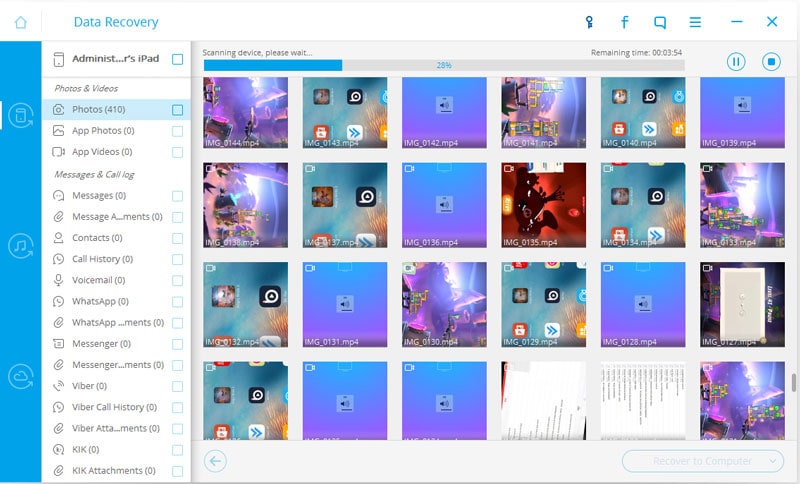Screen dimensions: 800x484
Task: Open thumbnail IMG_0144.mp4
Action: [245, 113]
